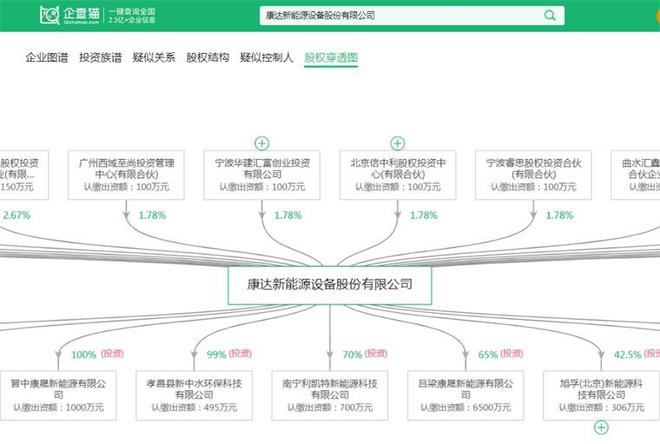
Task: Click the 企查猫 brand name text
Action: [x=82, y=14]
